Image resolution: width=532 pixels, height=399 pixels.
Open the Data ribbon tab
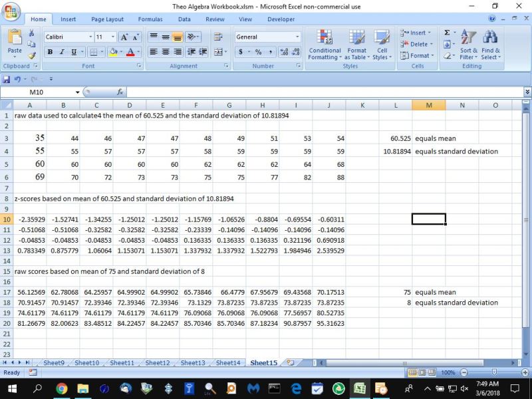[184, 19]
